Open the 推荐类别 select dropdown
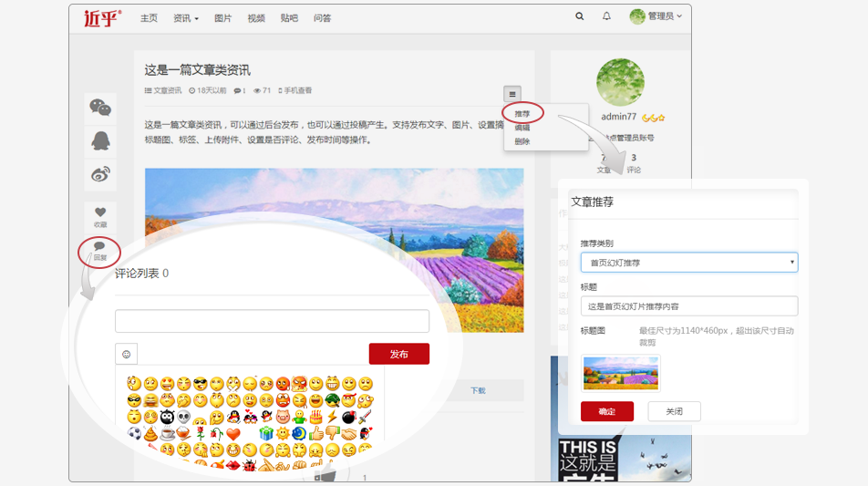The height and width of the screenshot is (486, 868). pyautogui.click(x=689, y=263)
